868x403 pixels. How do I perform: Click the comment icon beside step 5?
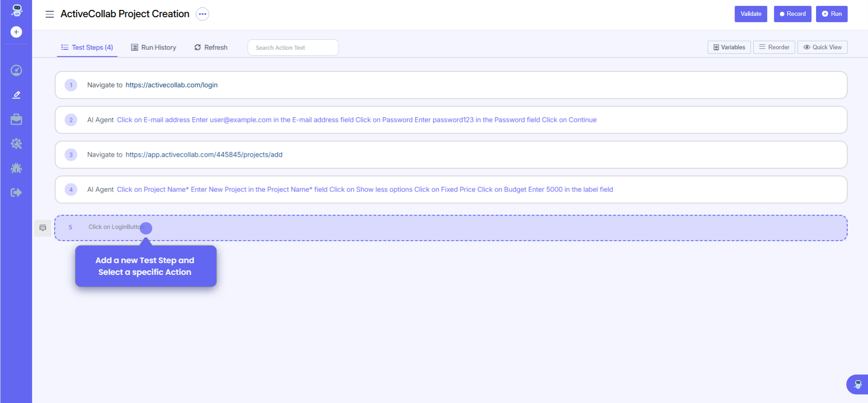43,228
